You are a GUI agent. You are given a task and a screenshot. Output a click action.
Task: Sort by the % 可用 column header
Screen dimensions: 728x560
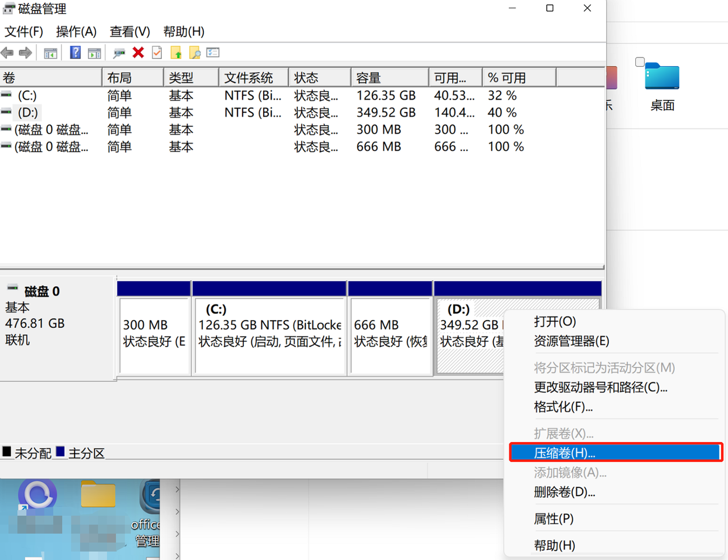(519, 77)
